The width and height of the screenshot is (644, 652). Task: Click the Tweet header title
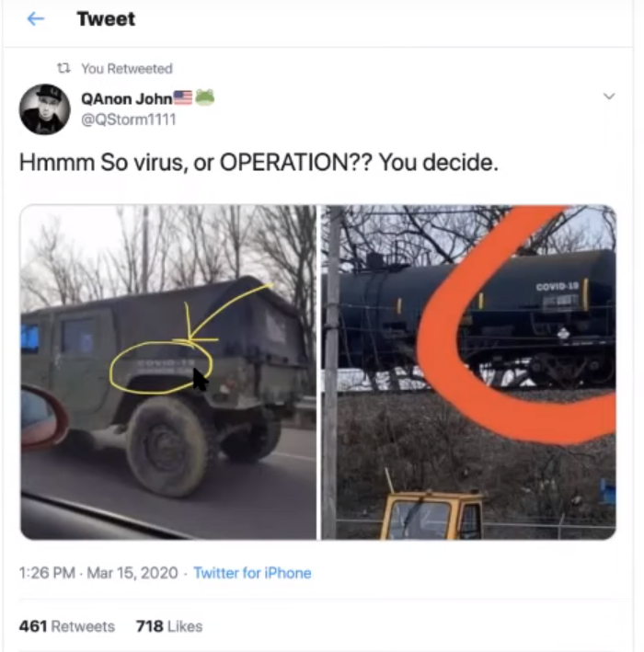click(106, 19)
